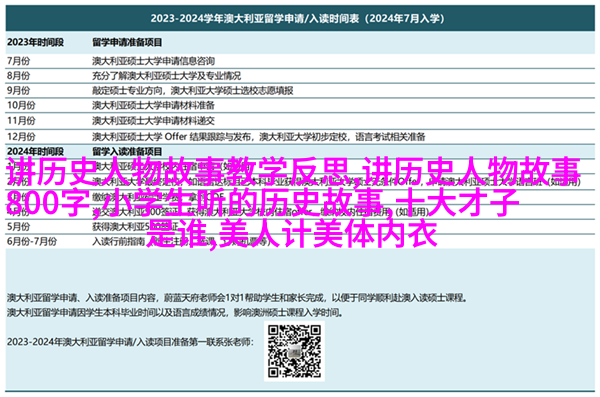
Task: Click the line "2023-2024年澳大利亚留学申请/入读项目准备第一联系张老师"
Action: (x=130, y=342)
